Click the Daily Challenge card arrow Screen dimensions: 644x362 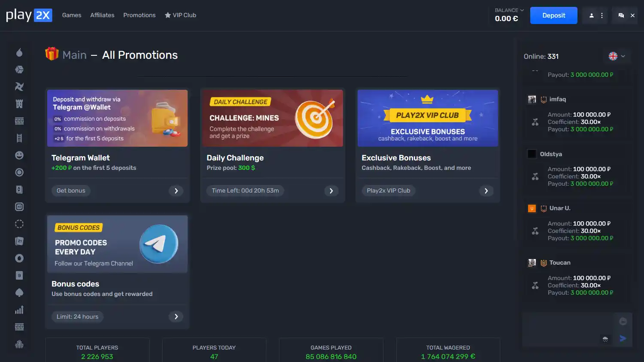pos(331,191)
